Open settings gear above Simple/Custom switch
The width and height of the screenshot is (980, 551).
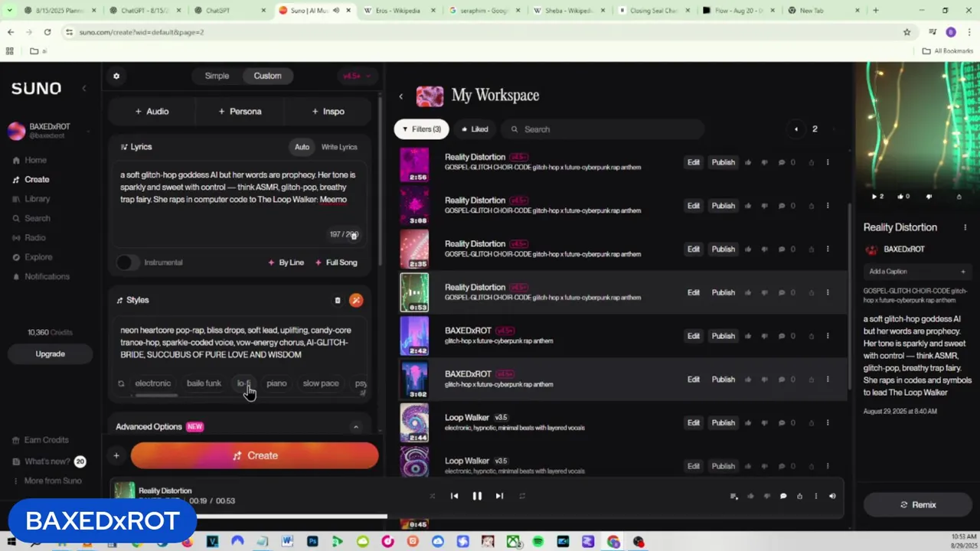[116, 76]
